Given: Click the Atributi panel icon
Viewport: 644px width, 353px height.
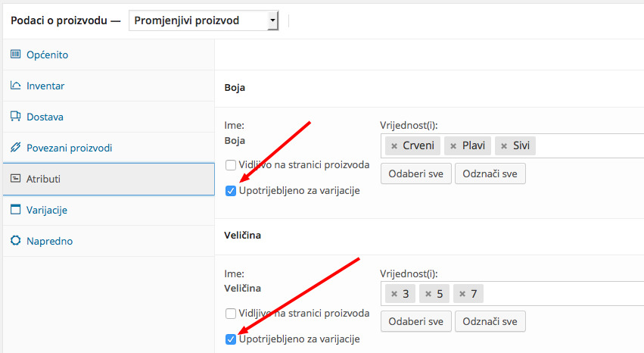Looking at the screenshot, I should pos(16,178).
